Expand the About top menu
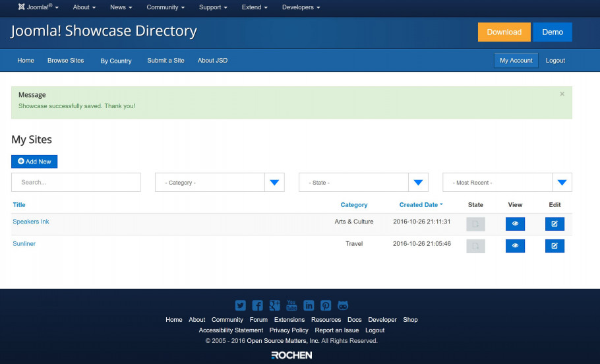This screenshot has height=364, width=600. pyautogui.click(x=84, y=7)
